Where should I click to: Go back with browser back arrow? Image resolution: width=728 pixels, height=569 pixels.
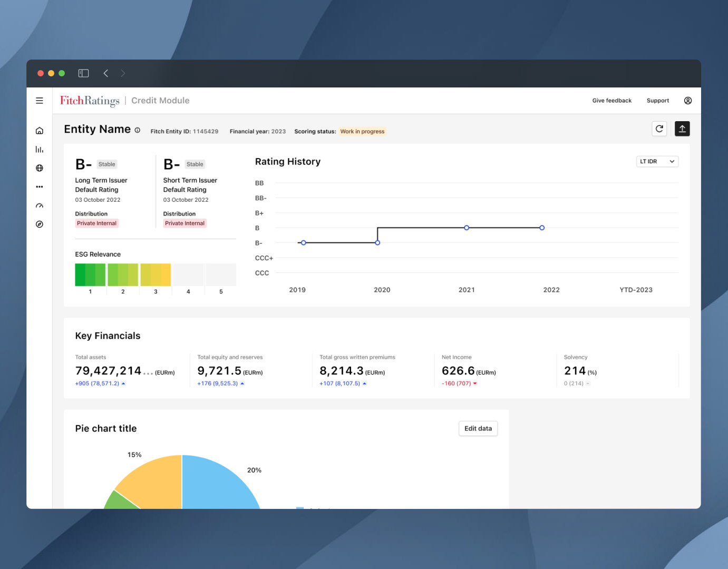tap(106, 73)
